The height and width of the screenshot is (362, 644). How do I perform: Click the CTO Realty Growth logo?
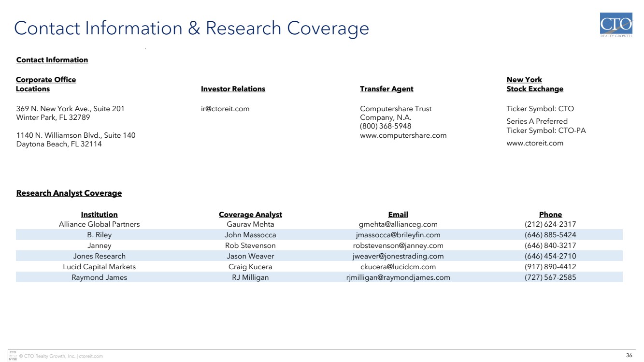[x=615, y=26]
